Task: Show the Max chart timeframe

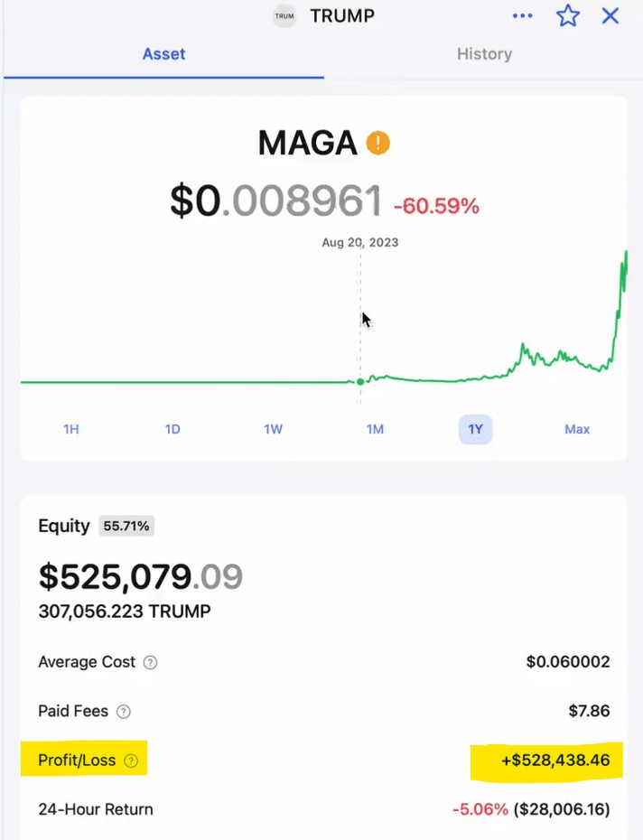Action: [577, 429]
